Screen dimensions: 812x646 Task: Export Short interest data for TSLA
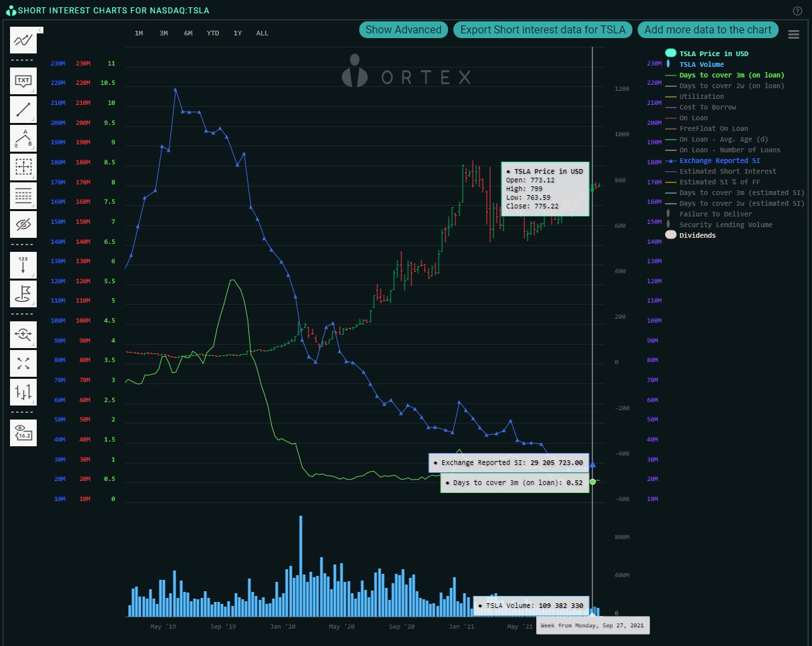coord(543,29)
